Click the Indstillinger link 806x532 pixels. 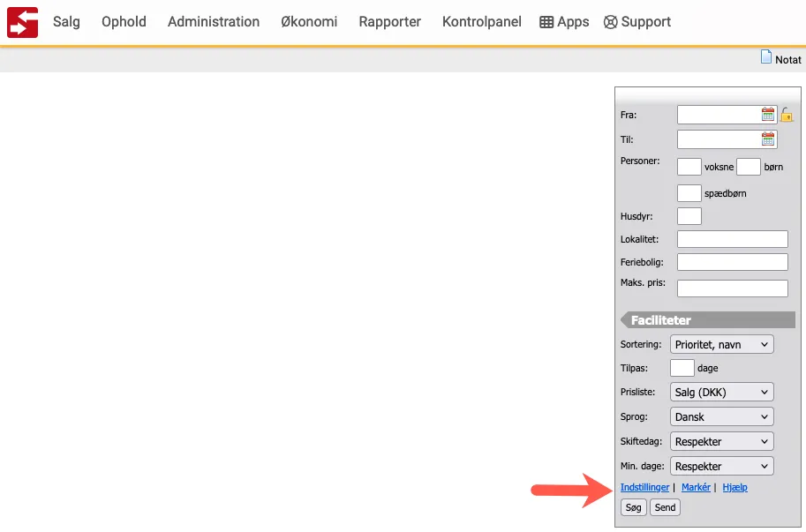(644, 487)
